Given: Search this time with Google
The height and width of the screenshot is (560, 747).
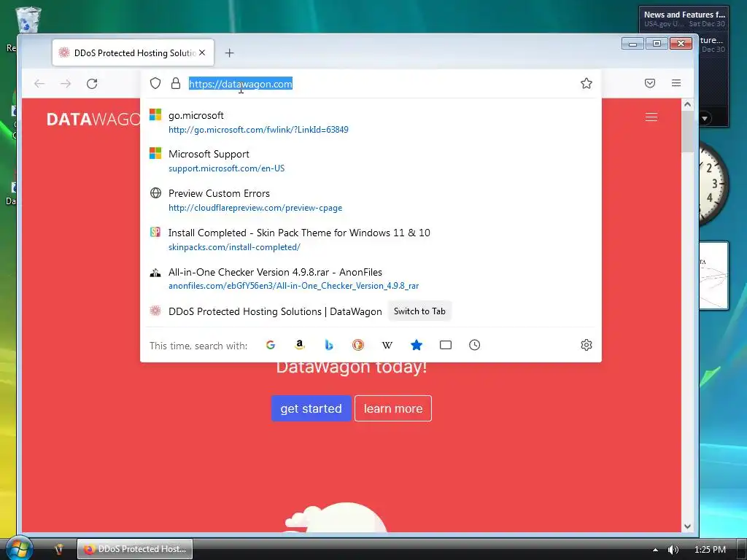Looking at the screenshot, I should pyautogui.click(x=271, y=345).
